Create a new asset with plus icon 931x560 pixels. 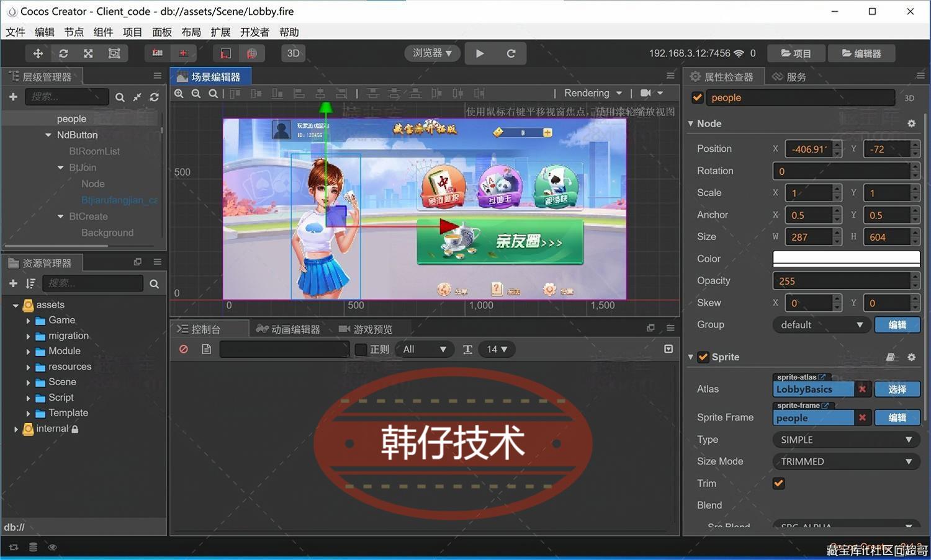(13, 283)
